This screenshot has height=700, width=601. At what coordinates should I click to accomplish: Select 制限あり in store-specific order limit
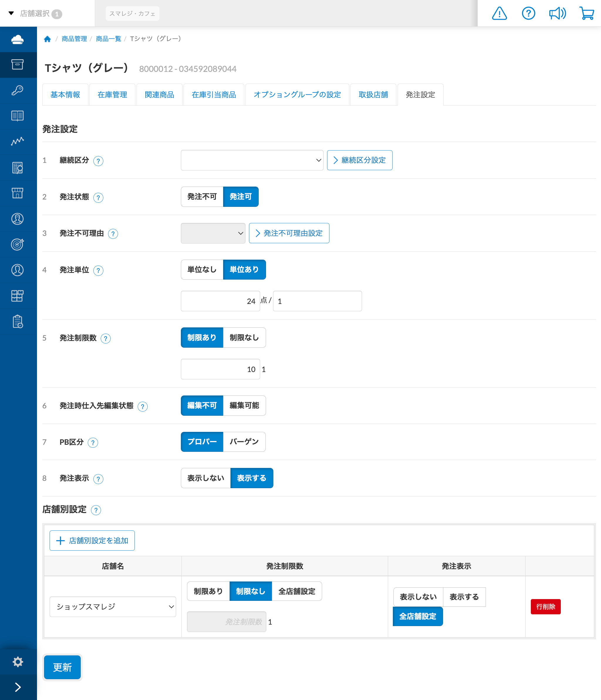(x=208, y=591)
